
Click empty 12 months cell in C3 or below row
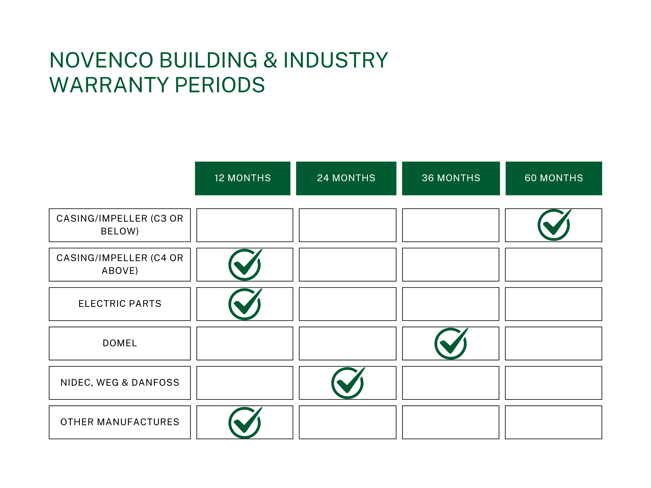[245, 225]
